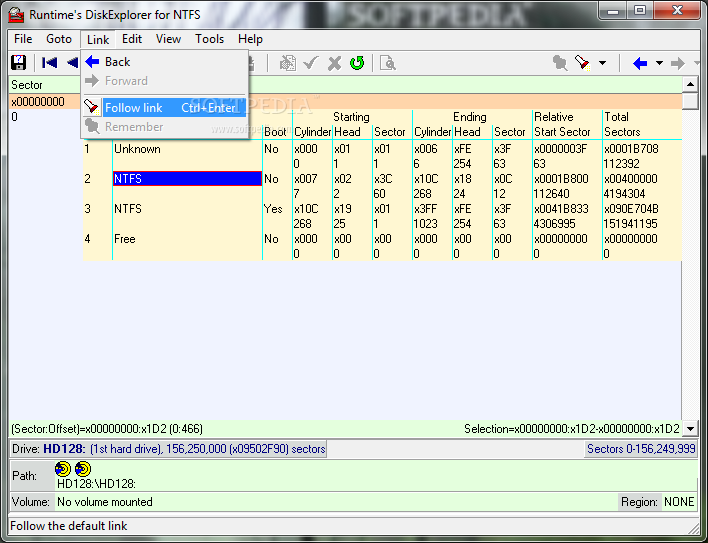Minimize the DiskExplorer window
This screenshot has width=708, height=543.
[613, 11]
